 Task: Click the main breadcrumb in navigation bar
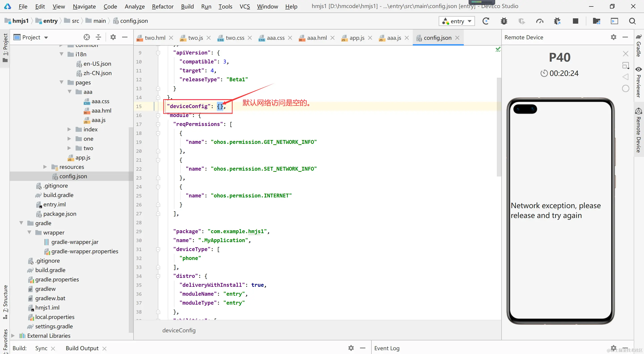click(99, 21)
